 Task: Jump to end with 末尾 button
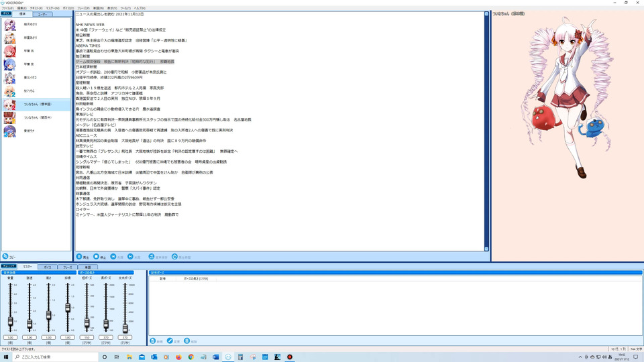[x=134, y=257]
